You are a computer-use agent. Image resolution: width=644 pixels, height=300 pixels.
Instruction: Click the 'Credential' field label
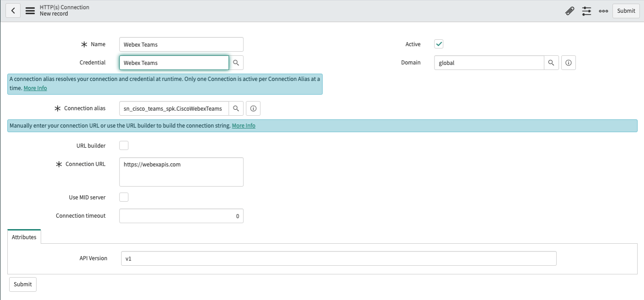click(x=92, y=63)
